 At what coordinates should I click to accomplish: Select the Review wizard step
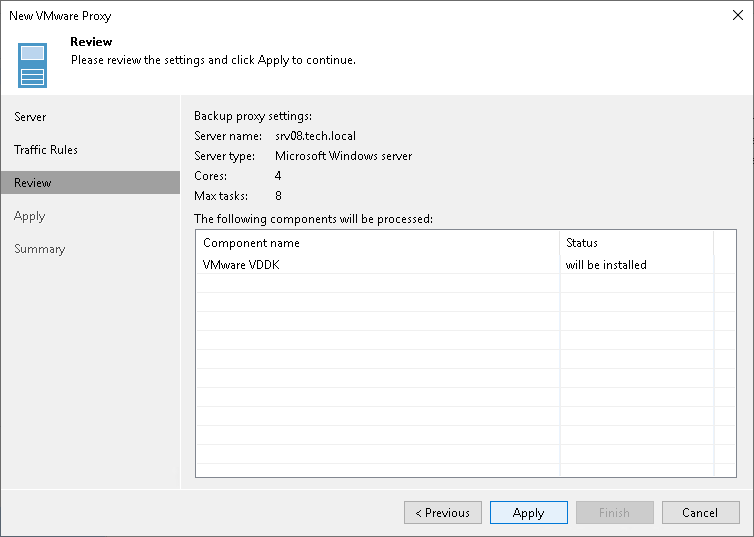(90, 183)
